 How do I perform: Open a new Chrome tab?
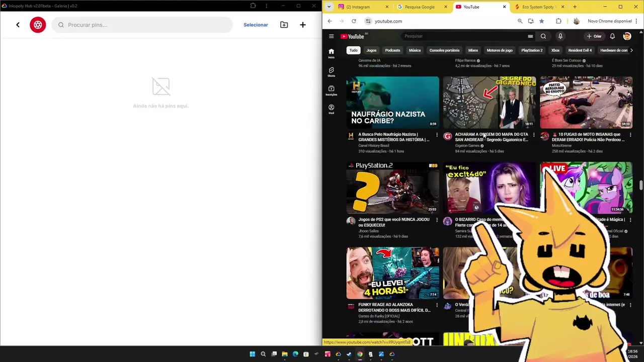[575, 7]
